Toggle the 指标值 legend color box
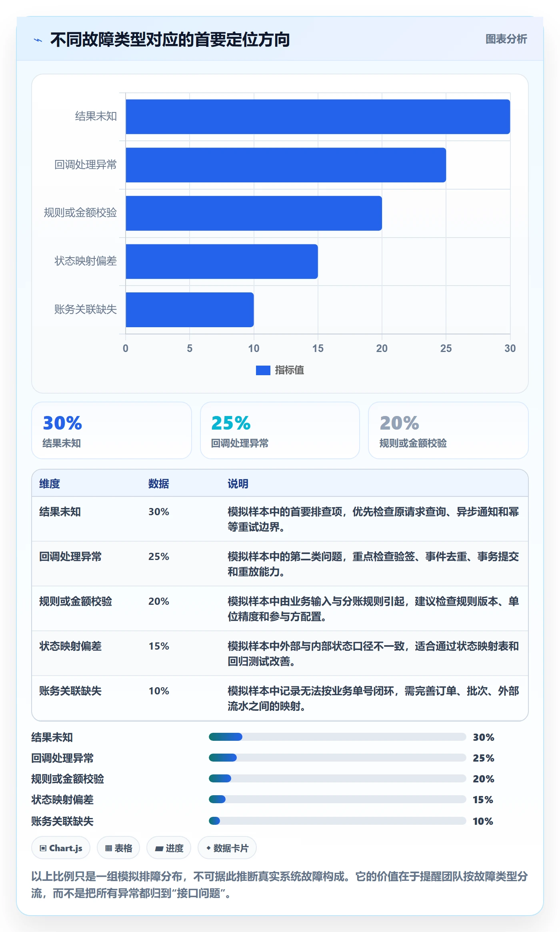 pos(263,370)
